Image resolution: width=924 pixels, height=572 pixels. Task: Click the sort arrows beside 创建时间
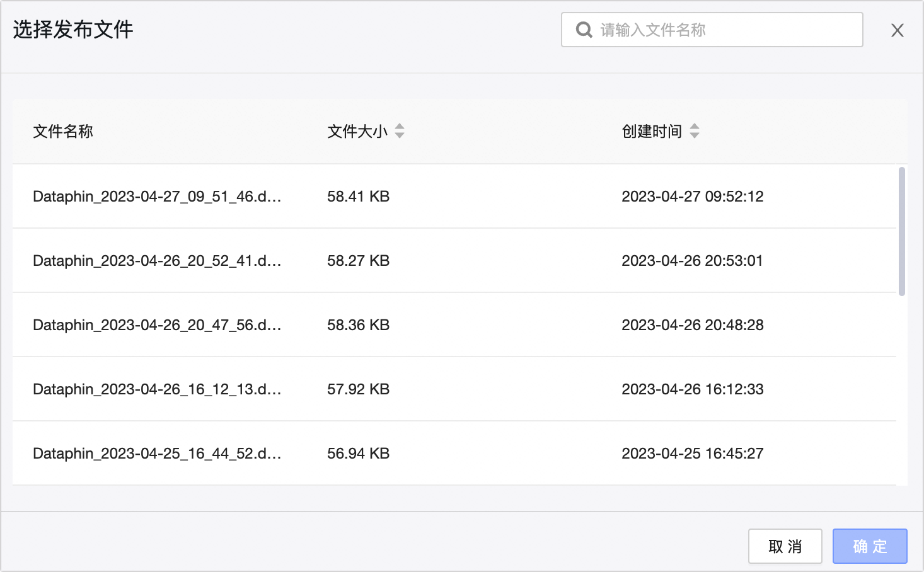click(x=695, y=131)
